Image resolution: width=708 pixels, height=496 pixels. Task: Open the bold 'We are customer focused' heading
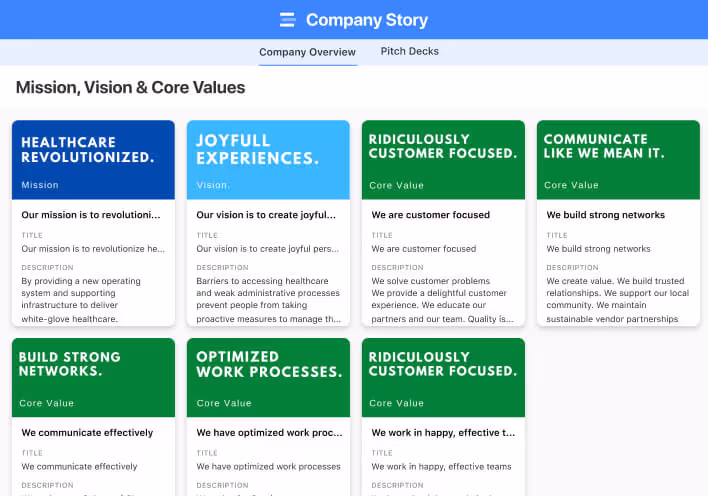point(431,215)
